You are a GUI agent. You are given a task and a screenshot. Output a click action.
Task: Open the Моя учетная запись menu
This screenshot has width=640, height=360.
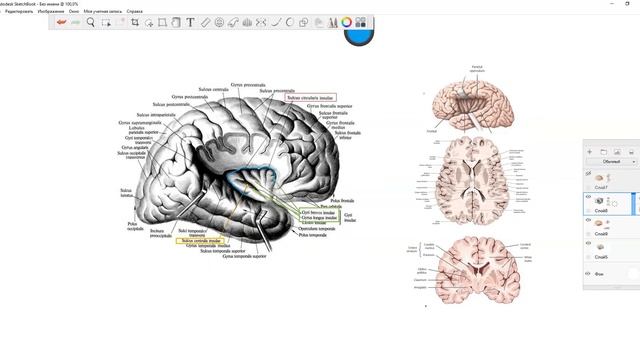click(x=103, y=11)
